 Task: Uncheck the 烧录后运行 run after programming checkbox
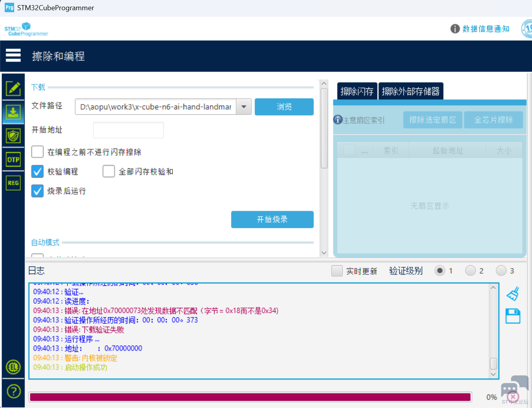[37, 191]
